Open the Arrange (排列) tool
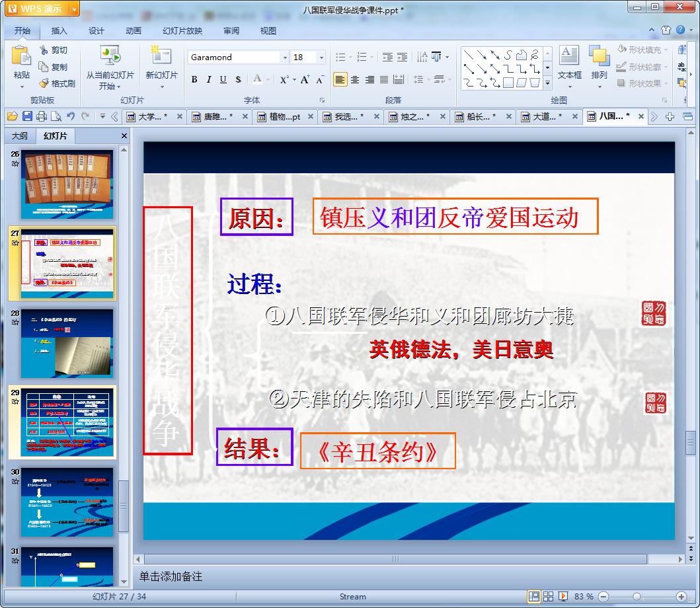This screenshot has height=608, width=700. click(x=599, y=66)
